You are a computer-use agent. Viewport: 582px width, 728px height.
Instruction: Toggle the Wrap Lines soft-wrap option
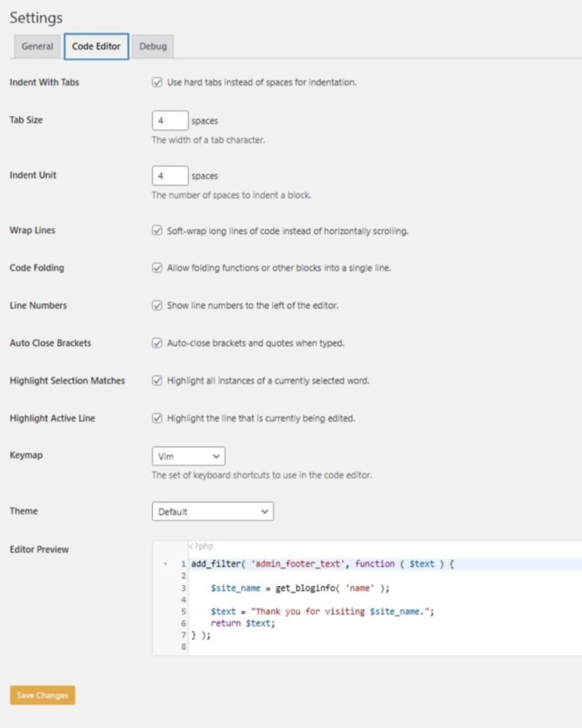pos(157,230)
